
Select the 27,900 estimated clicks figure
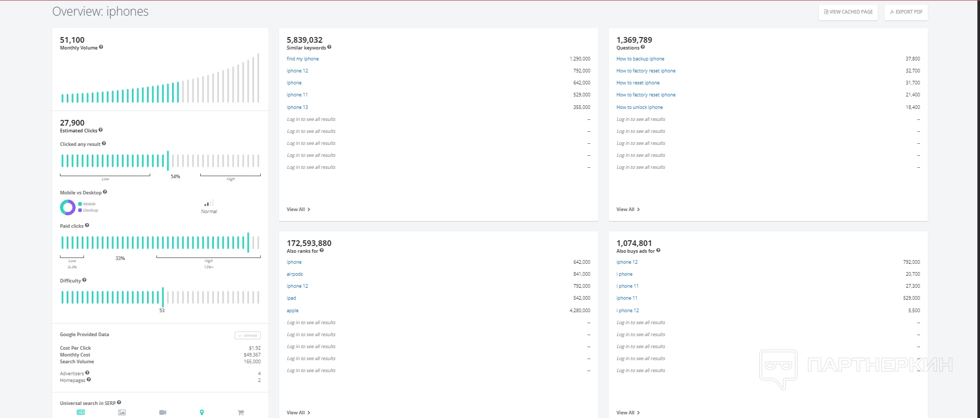[x=72, y=122]
